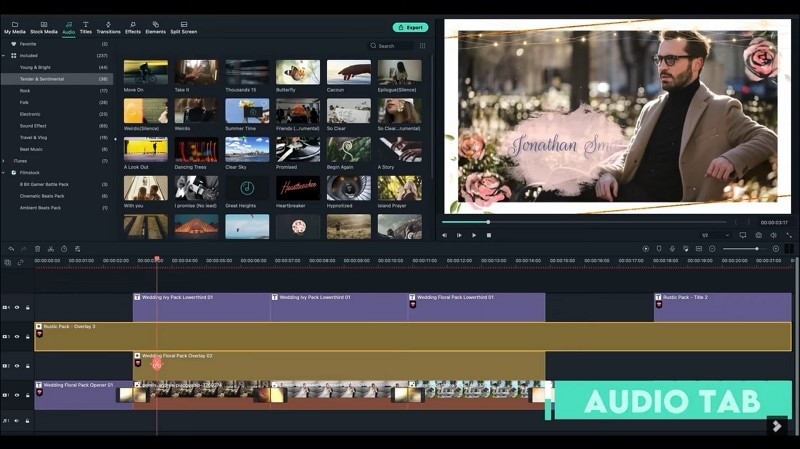Hide video track 2 with eye icon
This screenshot has height=449, width=800.
(x=17, y=366)
